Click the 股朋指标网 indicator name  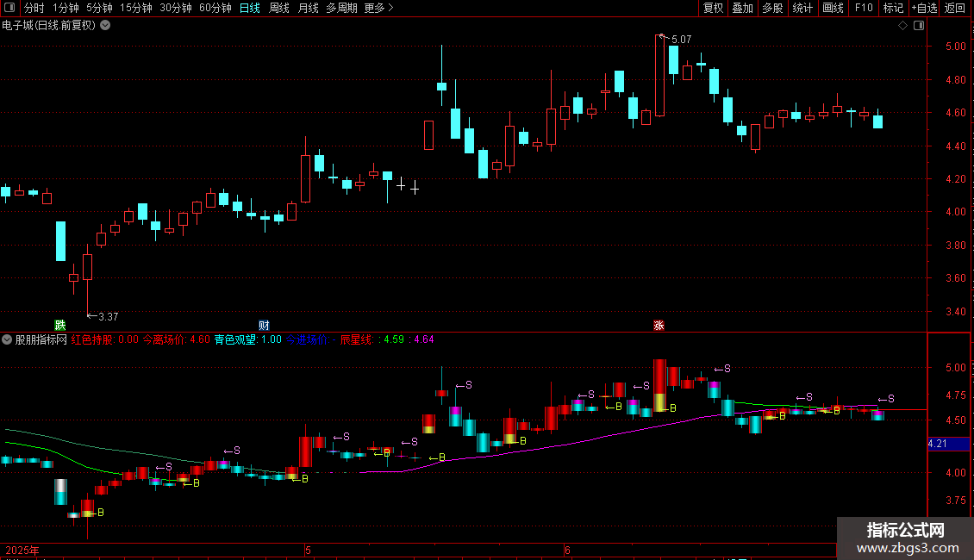41,339
